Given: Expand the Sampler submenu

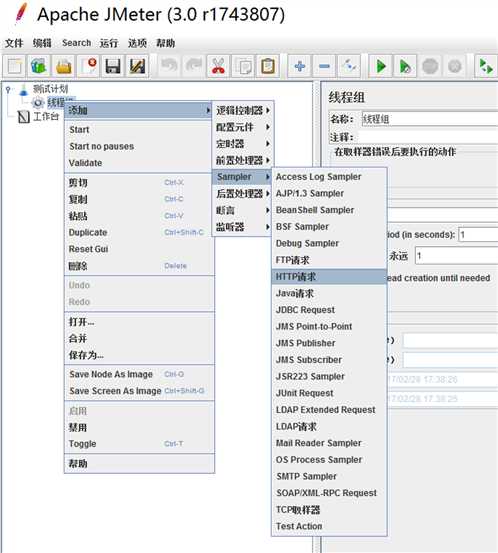Looking at the screenshot, I should click(242, 177).
